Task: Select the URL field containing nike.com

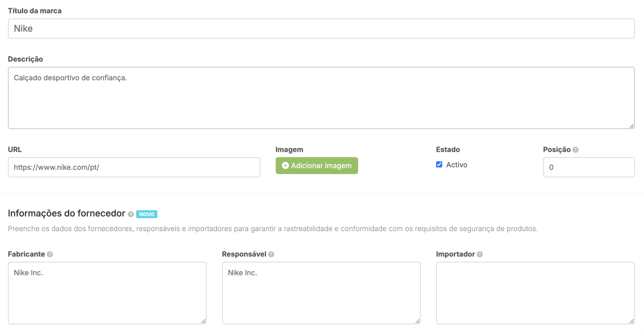Action: pyautogui.click(x=134, y=167)
